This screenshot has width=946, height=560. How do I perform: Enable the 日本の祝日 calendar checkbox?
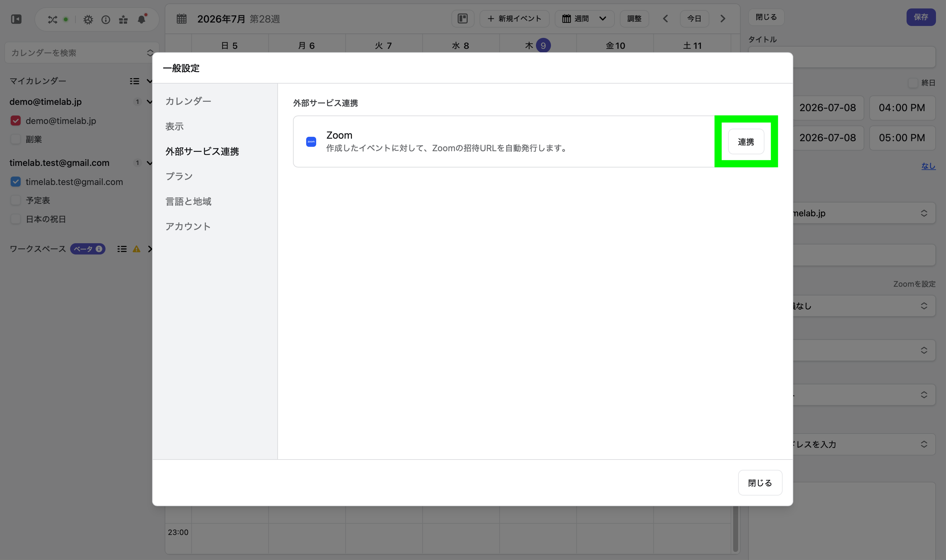15,219
